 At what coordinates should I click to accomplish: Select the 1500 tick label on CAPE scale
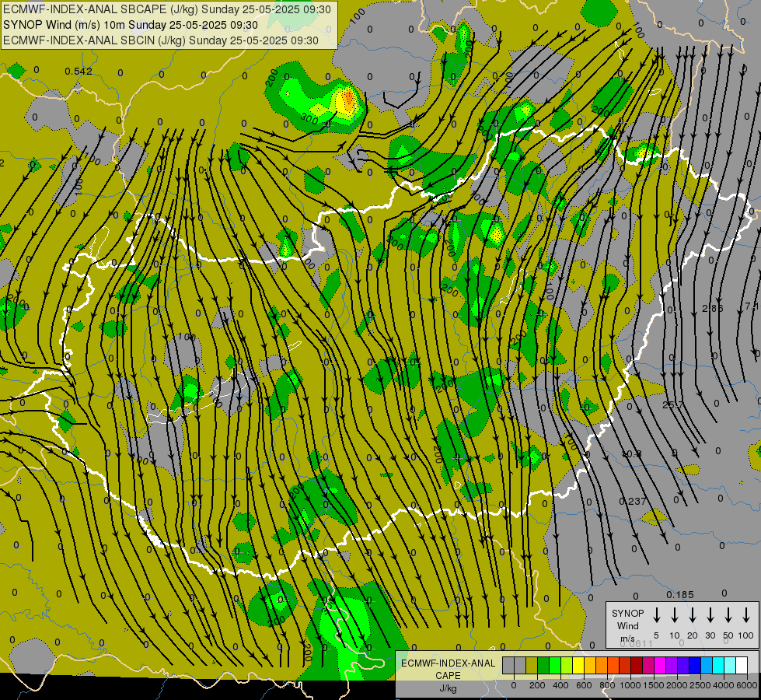click(x=653, y=685)
